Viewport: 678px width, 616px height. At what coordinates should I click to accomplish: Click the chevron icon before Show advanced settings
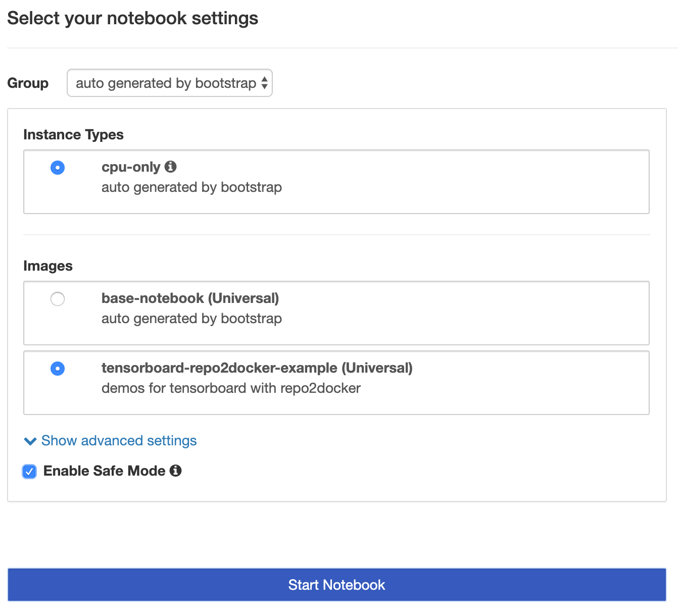click(x=30, y=441)
